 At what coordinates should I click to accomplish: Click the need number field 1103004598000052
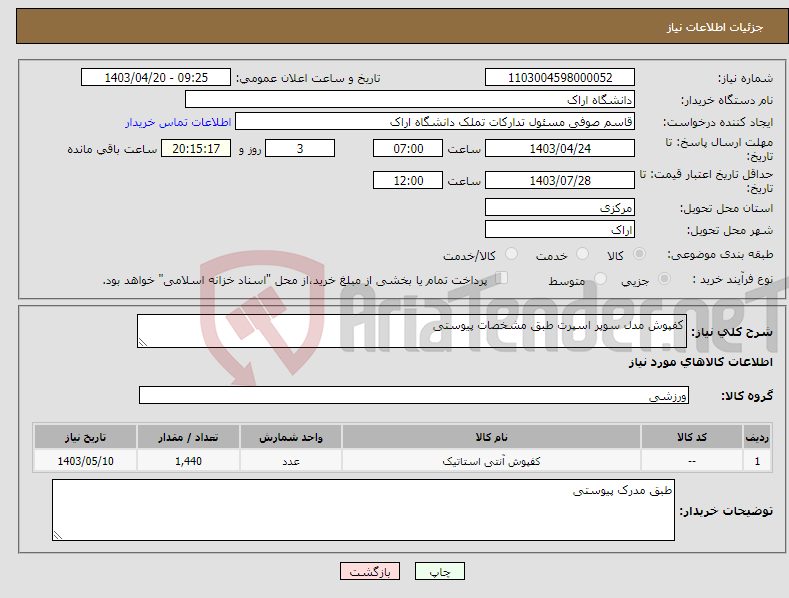pyautogui.click(x=560, y=78)
